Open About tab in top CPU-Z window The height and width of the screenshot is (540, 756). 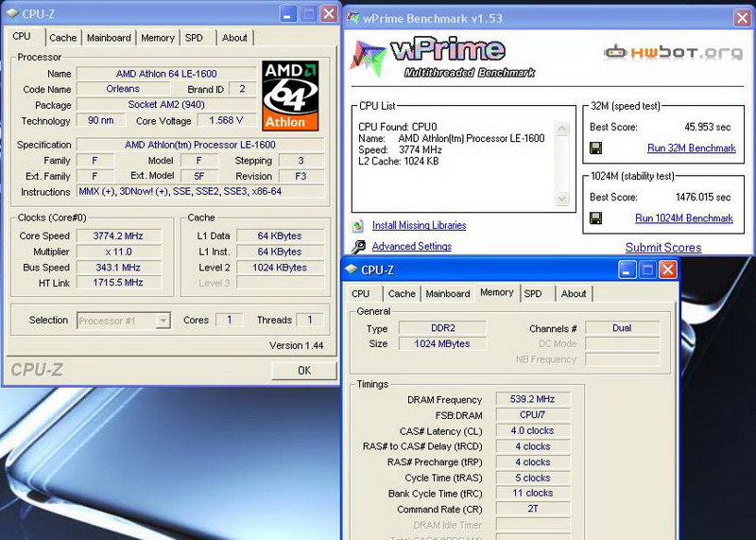pos(234,38)
